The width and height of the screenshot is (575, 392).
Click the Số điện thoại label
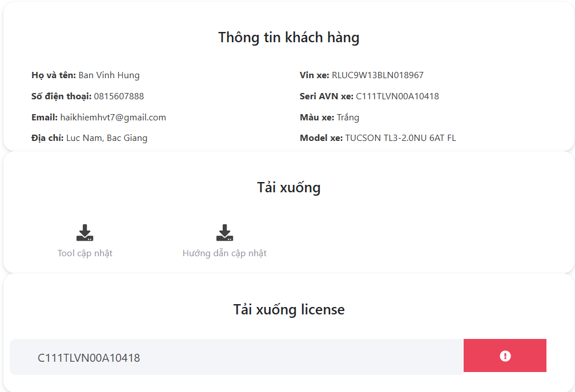point(61,96)
